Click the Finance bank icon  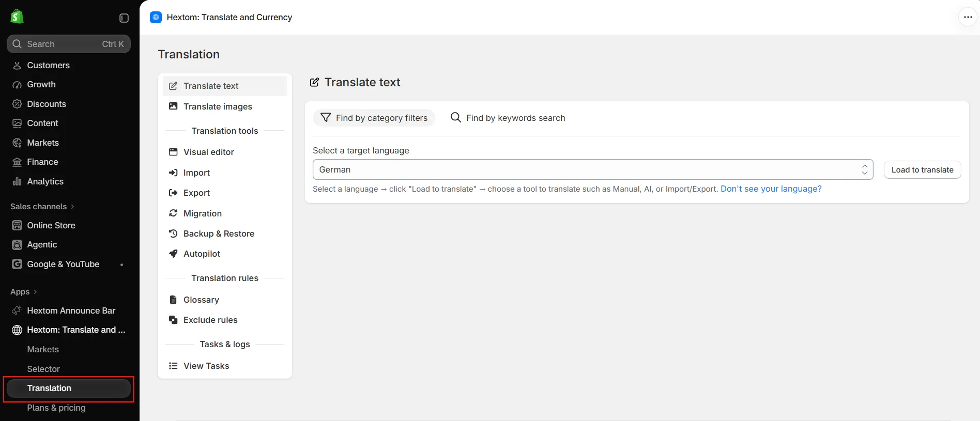tap(17, 162)
